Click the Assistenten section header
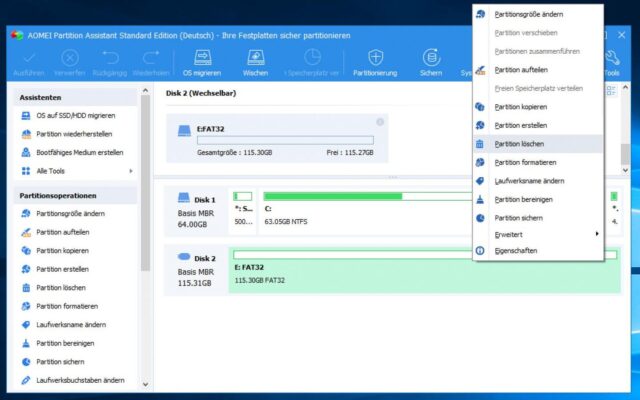The width and height of the screenshot is (640, 400). tap(76, 98)
